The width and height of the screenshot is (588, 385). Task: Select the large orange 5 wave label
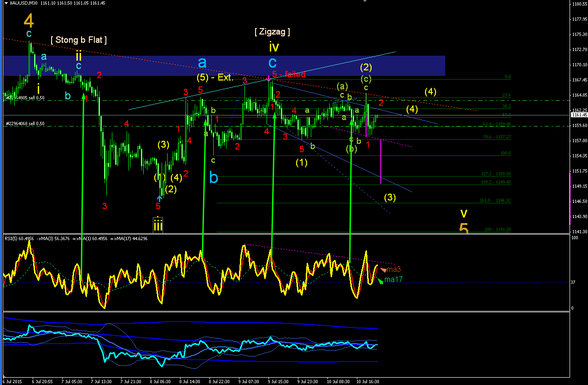coord(464,228)
